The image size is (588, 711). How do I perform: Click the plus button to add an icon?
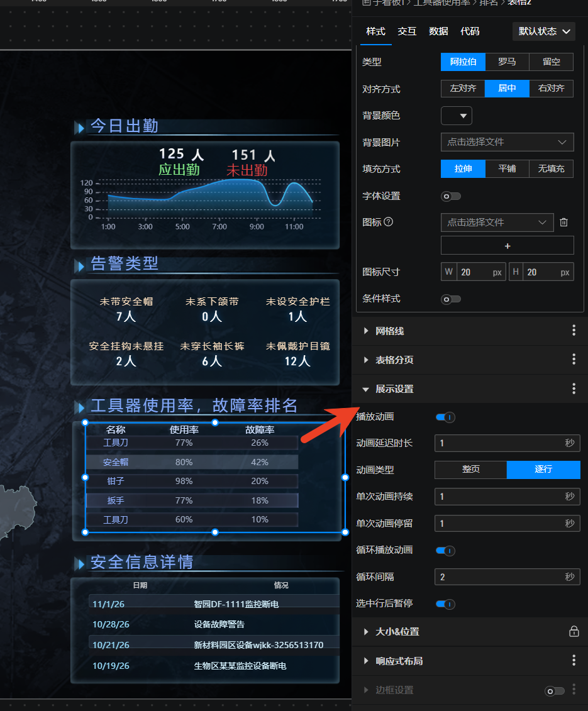(507, 246)
